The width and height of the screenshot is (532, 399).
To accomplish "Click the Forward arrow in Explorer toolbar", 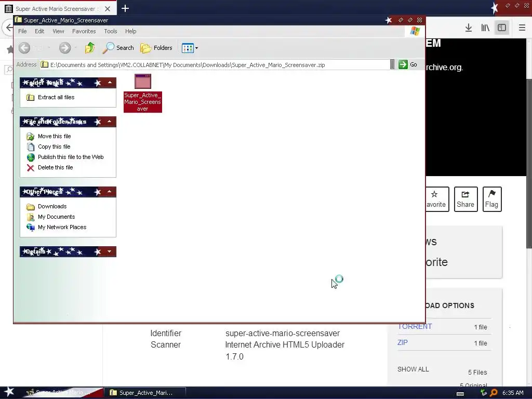I will coord(65,48).
